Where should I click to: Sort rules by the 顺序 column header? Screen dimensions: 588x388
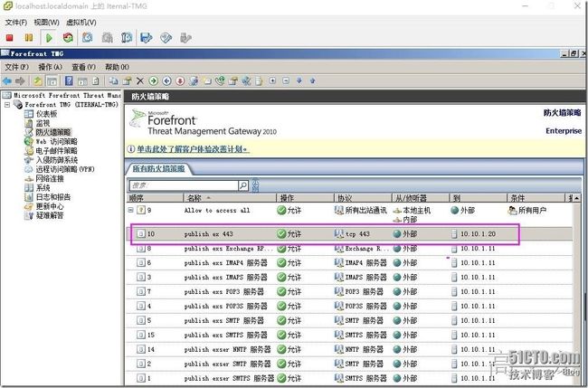tap(155, 198)
